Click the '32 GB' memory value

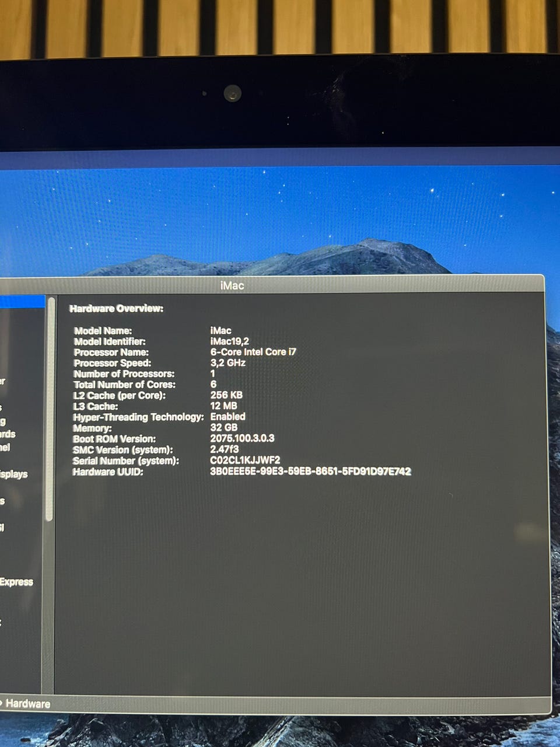click(x=224, y=427)
